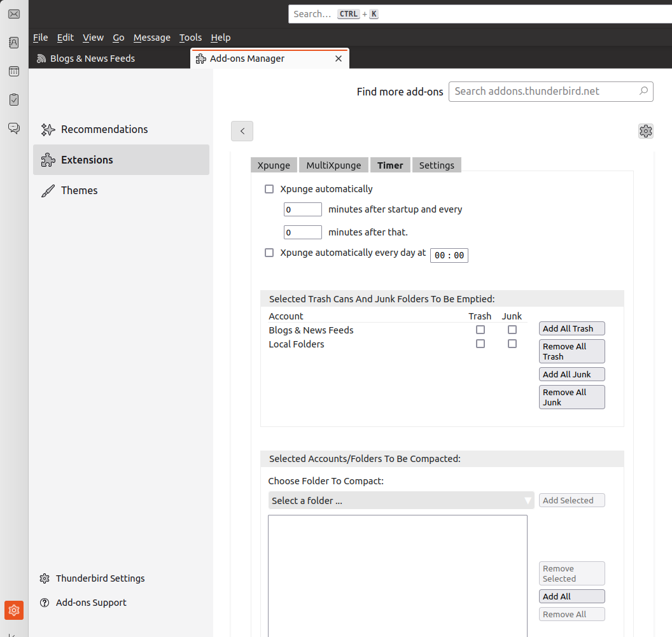Open the extension's Settings tab
The image size is (672, 637).
tap(437, 165)
